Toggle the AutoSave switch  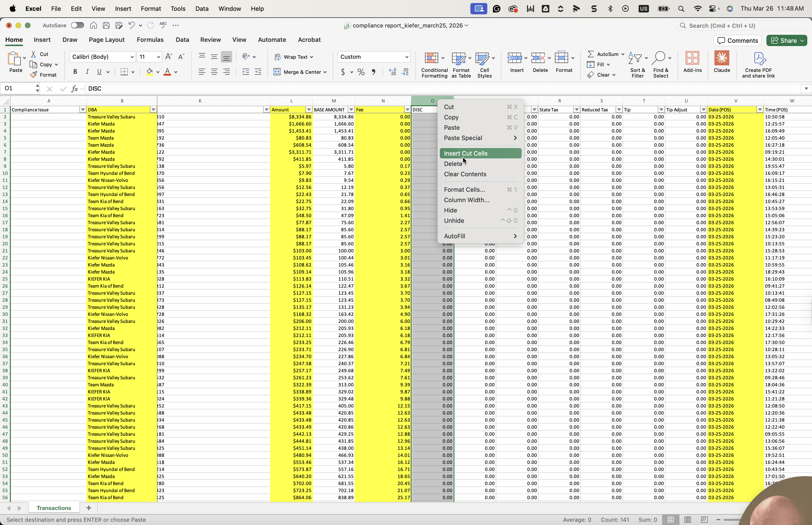[x=77, y=25]
